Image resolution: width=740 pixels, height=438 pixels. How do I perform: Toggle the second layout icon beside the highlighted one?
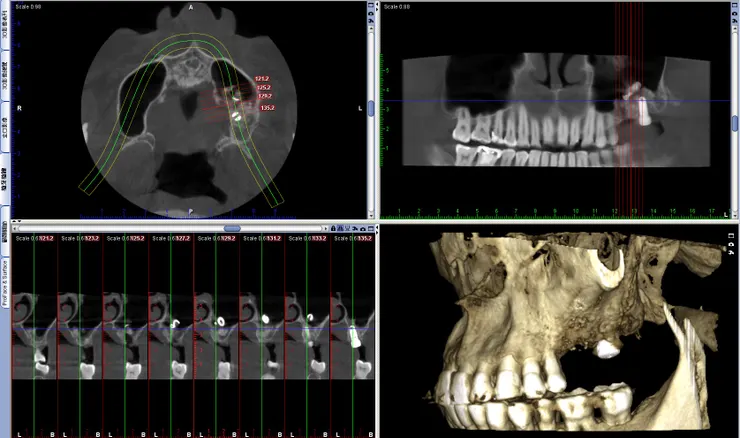[x=347, y=228]
